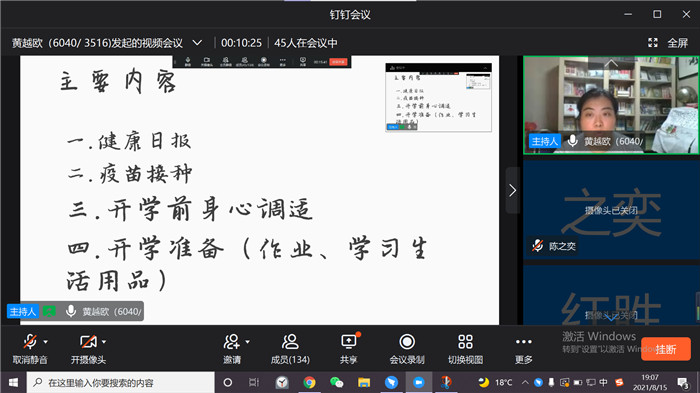Show earlier participants with the up arrow
Image resolution: width=700 pixels, height=393 pixels.
click(x=611, y=63)
